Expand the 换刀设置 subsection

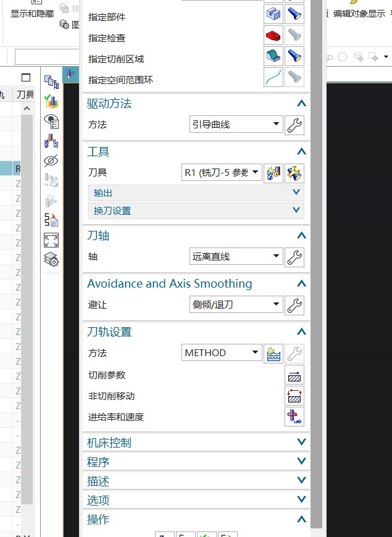pos(196,210)
